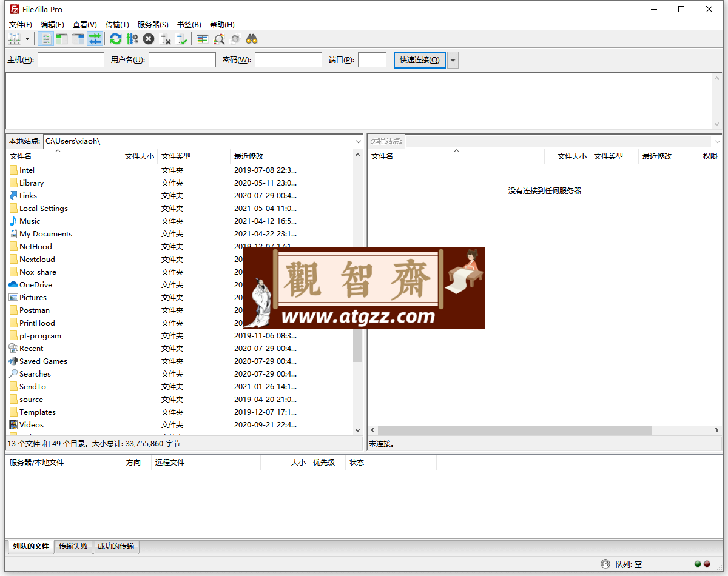The height and width of the screenshot is (576, 728).
Task: Refresh file and folder lists
Action: click(115, 39)
